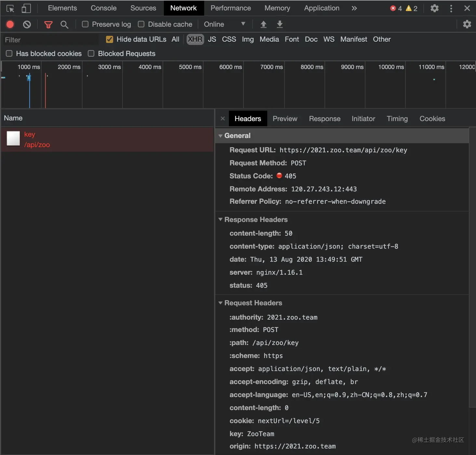Select the Request URL value text
The width and height of the screenshot is (476, 455).
pos(343,150)
